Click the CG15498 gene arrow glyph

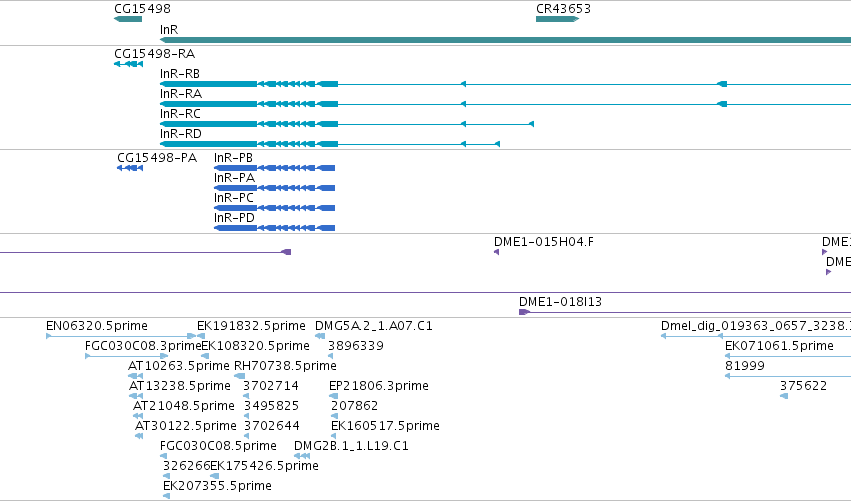click(x=128, y=19)
